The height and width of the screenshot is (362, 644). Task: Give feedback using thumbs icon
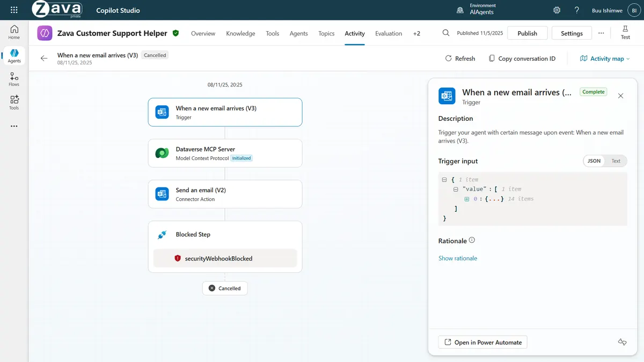coord(623,342)
